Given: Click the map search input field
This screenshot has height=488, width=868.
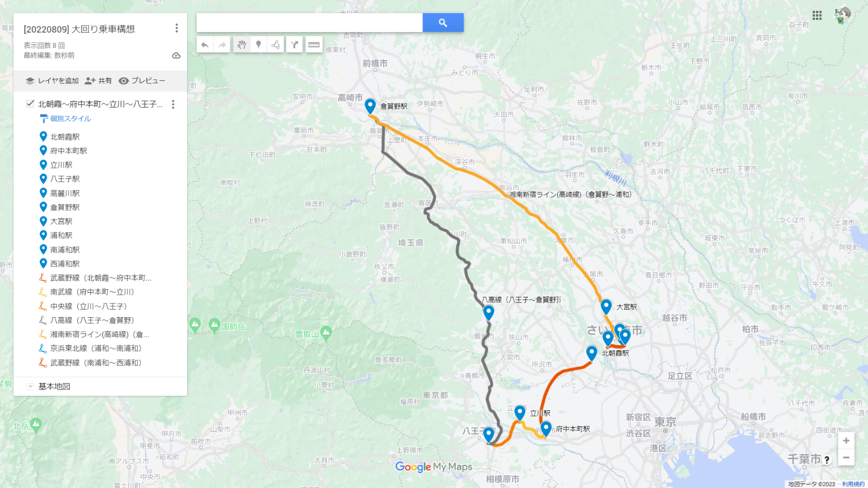Looking at the screenshot, I should (x=310, y=22).
